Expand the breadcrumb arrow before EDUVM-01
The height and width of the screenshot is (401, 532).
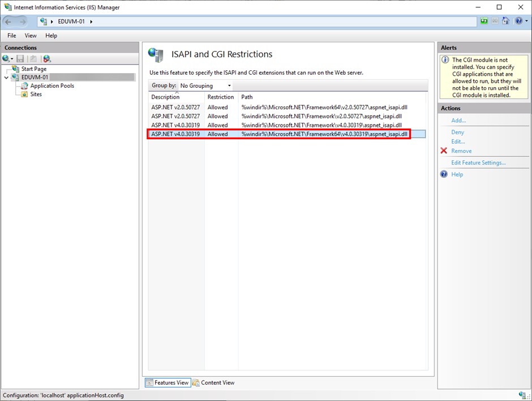(52, 22)
